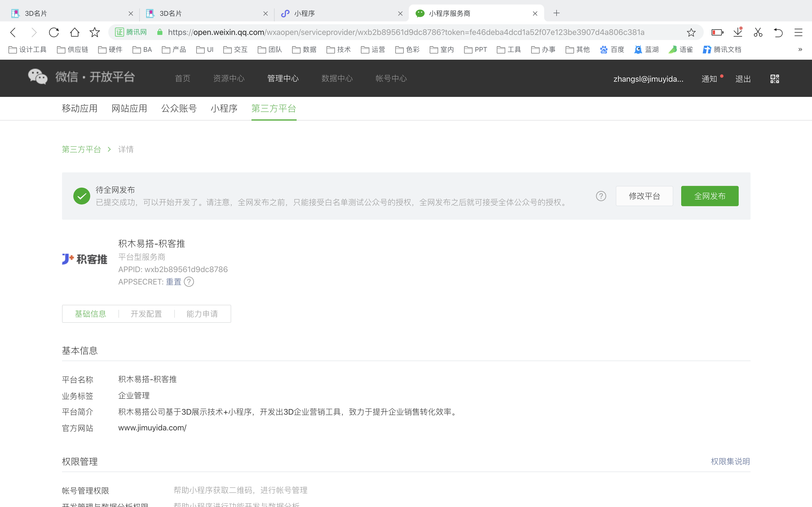812x507 pixels.
Task: Open the 腾讯文档 bookmark
Action: coord(722,50)
